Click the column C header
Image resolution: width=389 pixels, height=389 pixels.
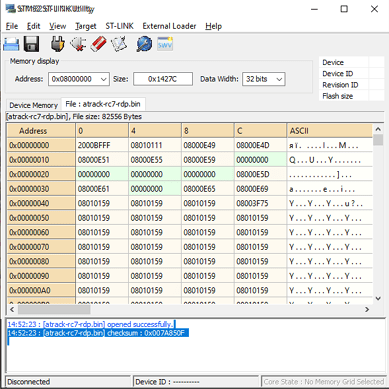pos(261,131)
